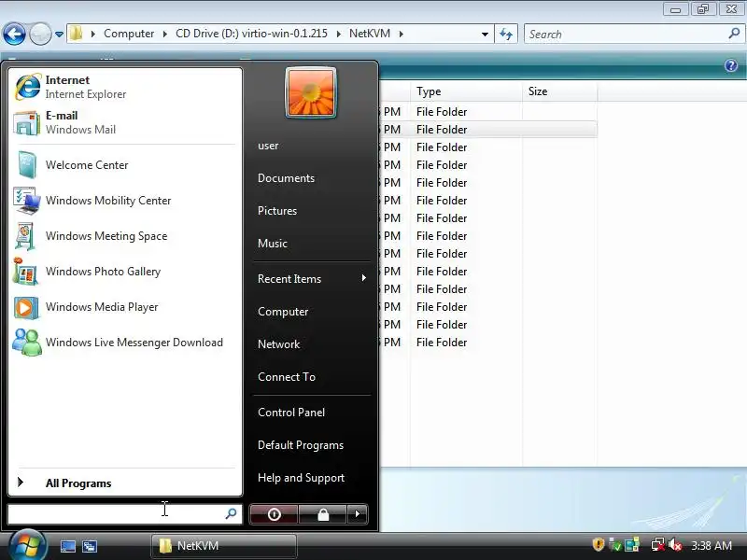Click the Explorer Forward arrow button

pos(40,34)
